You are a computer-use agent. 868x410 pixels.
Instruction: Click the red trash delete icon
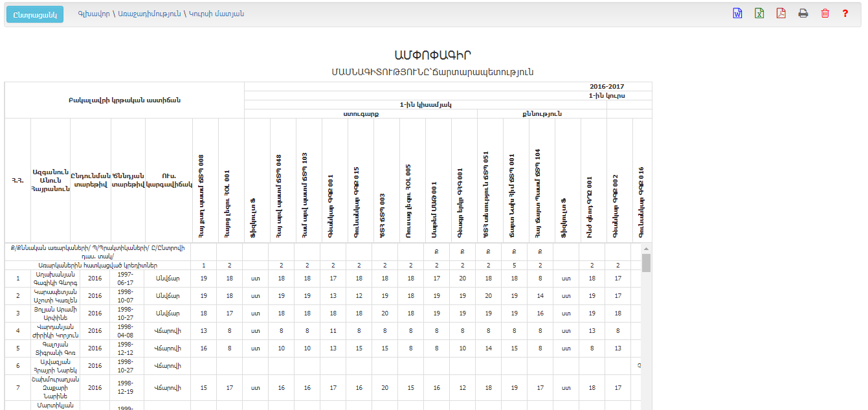coord(825,14)
